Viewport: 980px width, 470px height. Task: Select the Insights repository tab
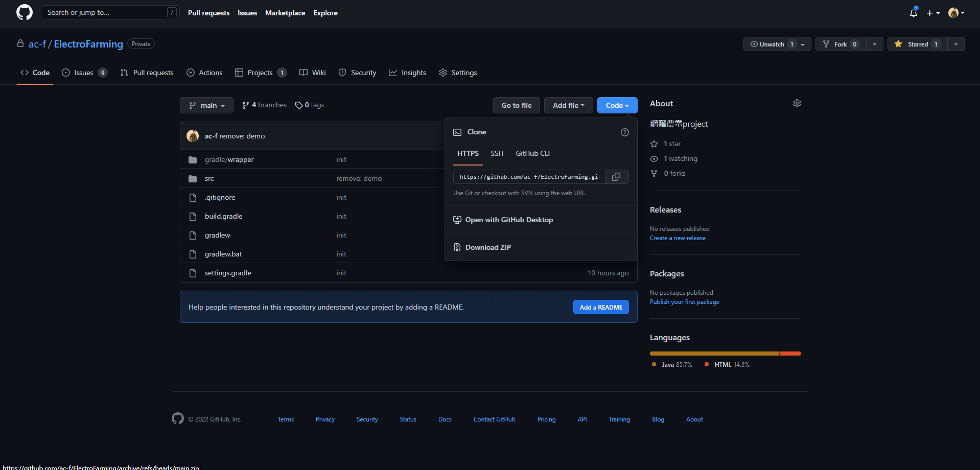click(407, 73)
